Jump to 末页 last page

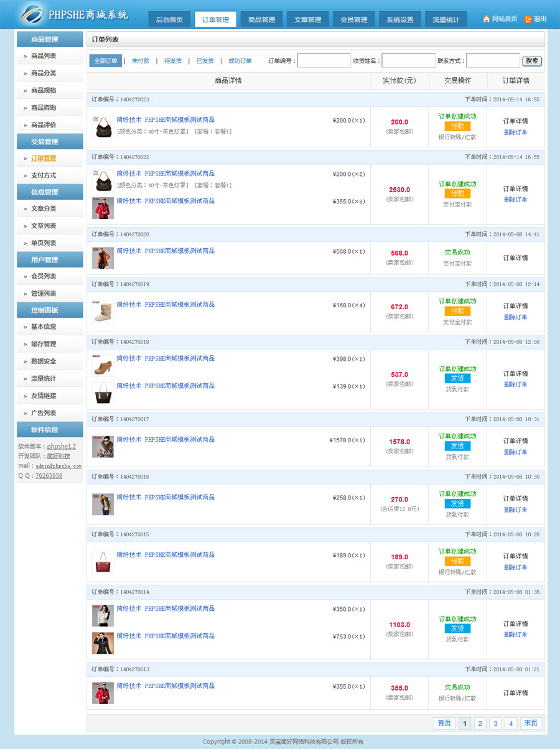coord(531,723)
